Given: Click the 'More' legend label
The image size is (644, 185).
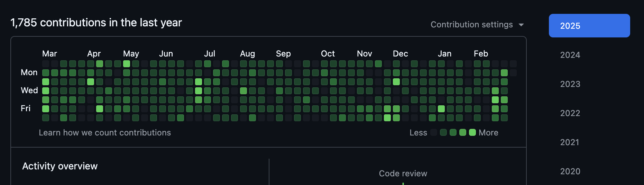Looking at the screenshot, I should tap(488, 133).
